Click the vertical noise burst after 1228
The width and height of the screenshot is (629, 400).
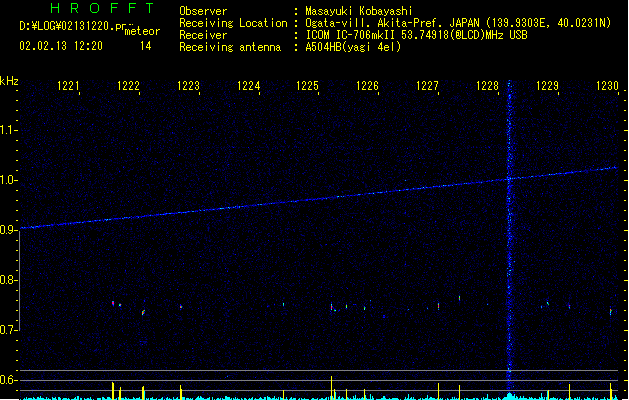(x=509, y=237)
